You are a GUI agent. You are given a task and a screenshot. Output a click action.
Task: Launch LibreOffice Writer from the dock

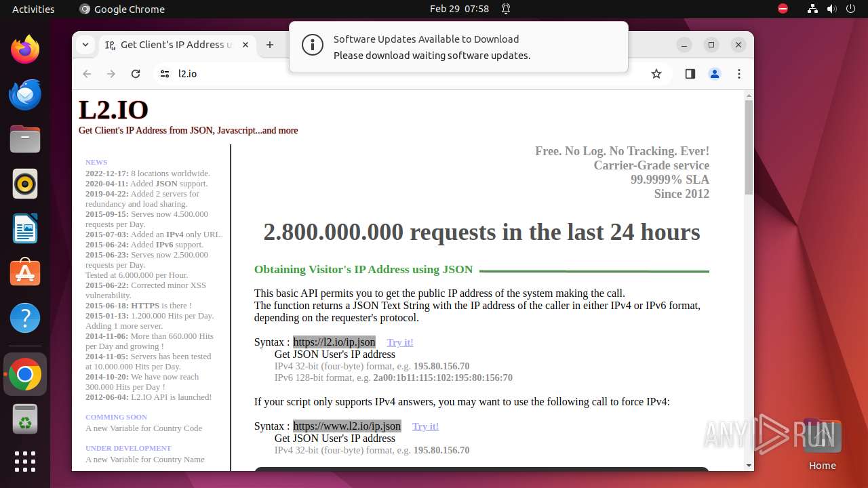pyautogui.click(x=25, y=228)
